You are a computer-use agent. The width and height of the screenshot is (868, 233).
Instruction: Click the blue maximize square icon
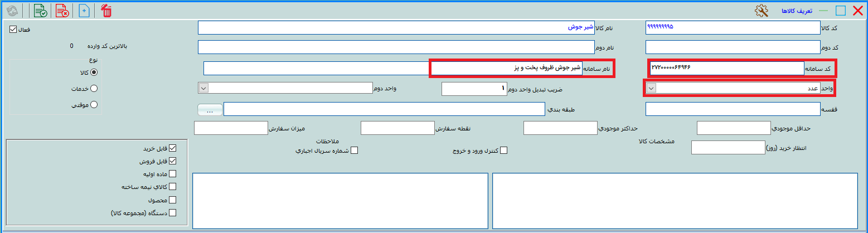841,11
